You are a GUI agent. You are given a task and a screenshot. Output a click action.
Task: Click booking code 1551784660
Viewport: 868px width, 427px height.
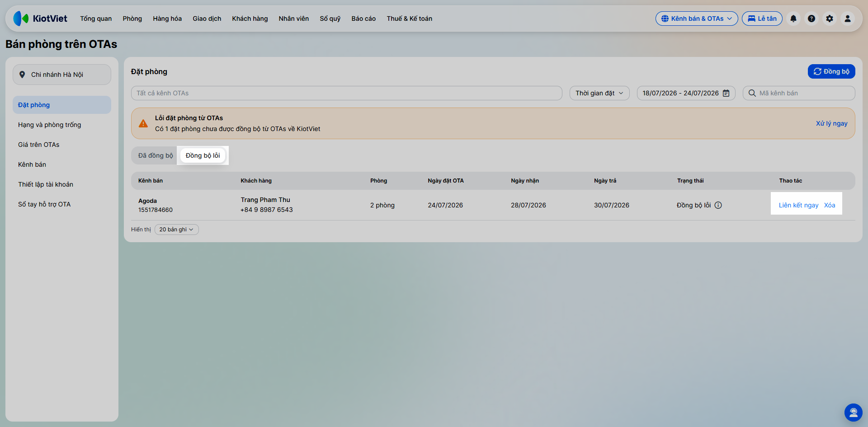click(x=156, y=210)
